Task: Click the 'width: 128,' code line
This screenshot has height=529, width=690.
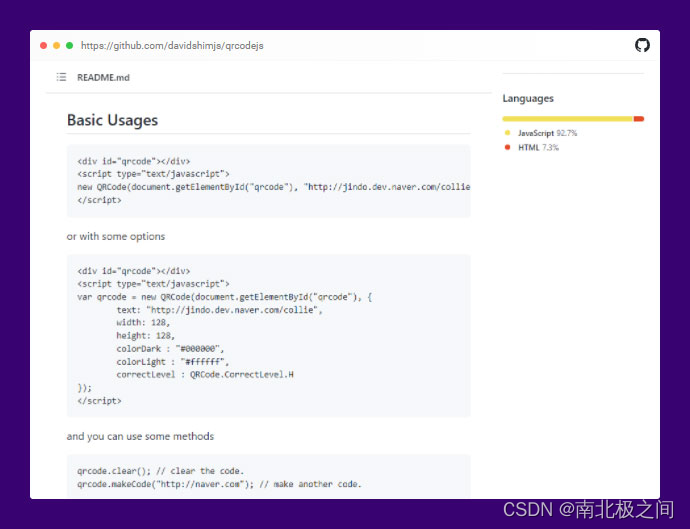Action: pyautogui.click(x=143, y=323)
